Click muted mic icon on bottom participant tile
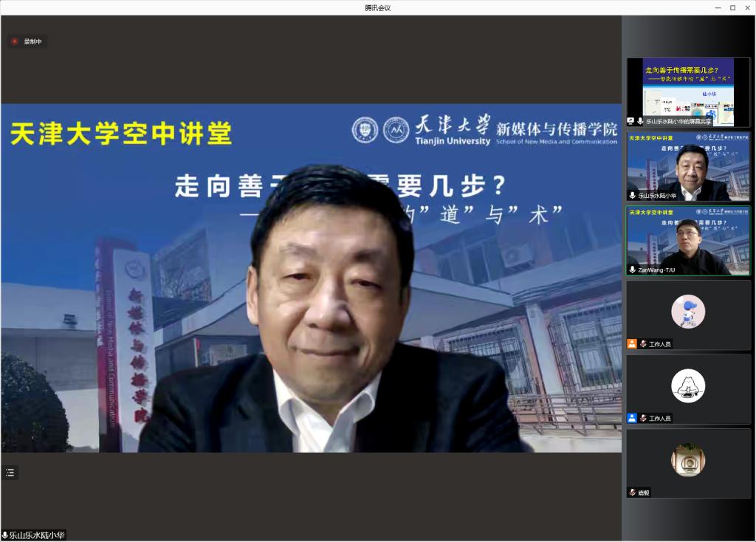Screen dimensions: 756x542 pyautogui.click(x=633, y=492)
